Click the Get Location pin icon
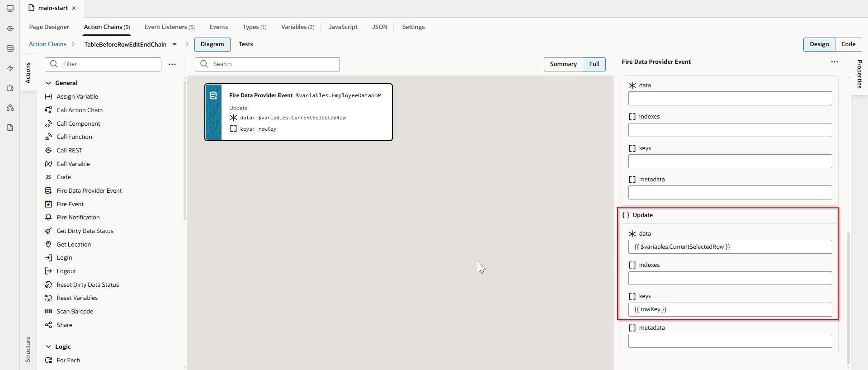Screen dimensions: 868x370 [48, 244]
